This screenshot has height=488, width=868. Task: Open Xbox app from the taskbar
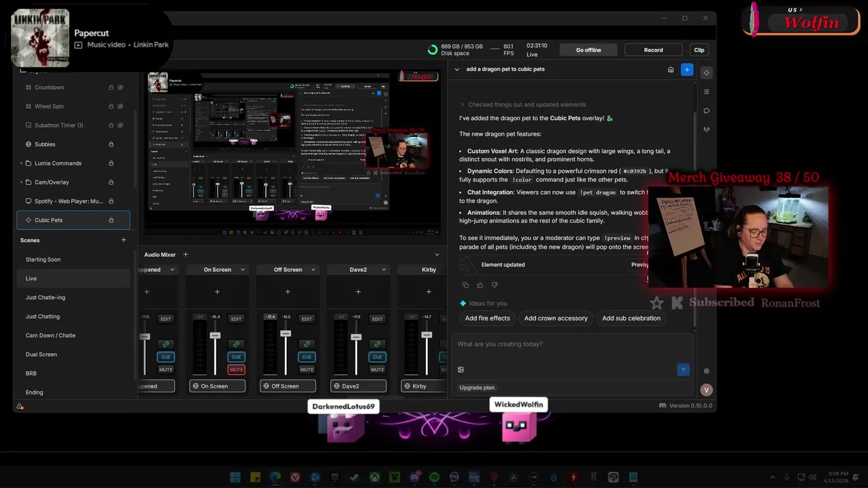coord(374,477)
